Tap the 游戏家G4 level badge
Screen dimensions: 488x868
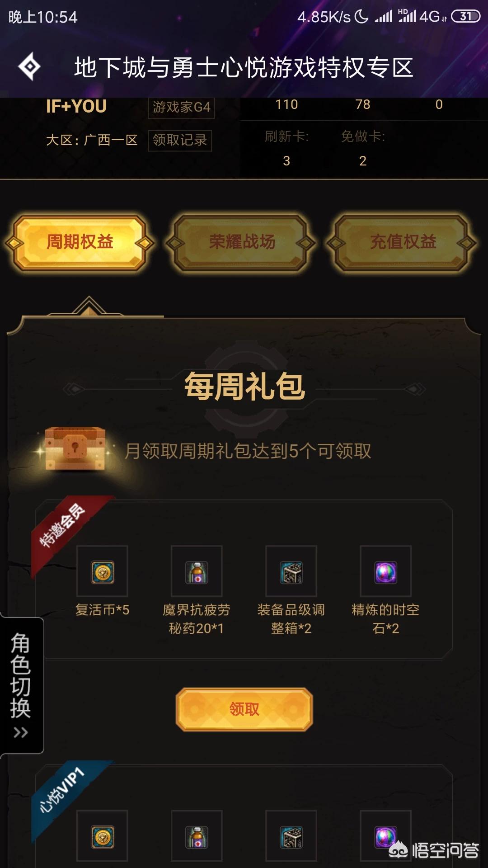pos(181,107)
